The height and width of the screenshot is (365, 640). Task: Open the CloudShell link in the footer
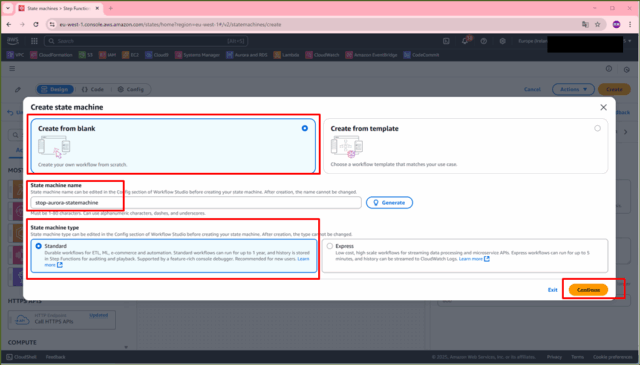coord(21,357)
